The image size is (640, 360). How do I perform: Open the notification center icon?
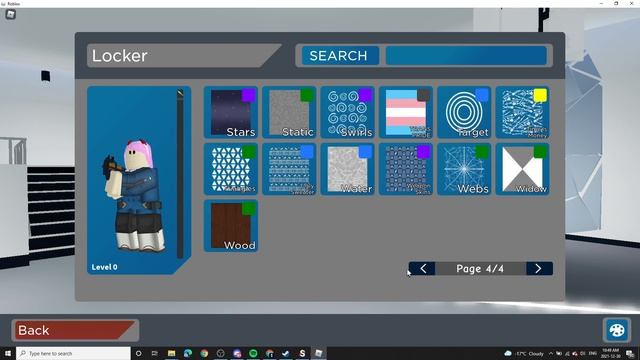coord(630,353)
